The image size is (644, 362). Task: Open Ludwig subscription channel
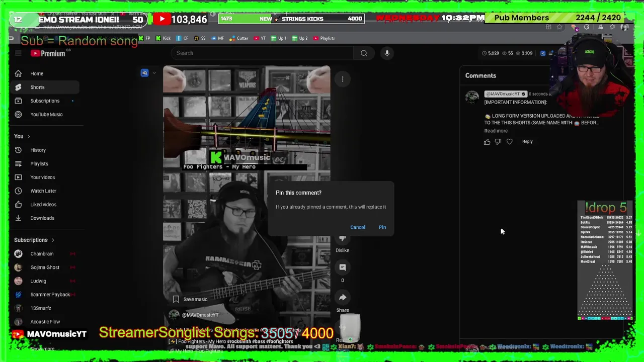(x=46, y=281)
